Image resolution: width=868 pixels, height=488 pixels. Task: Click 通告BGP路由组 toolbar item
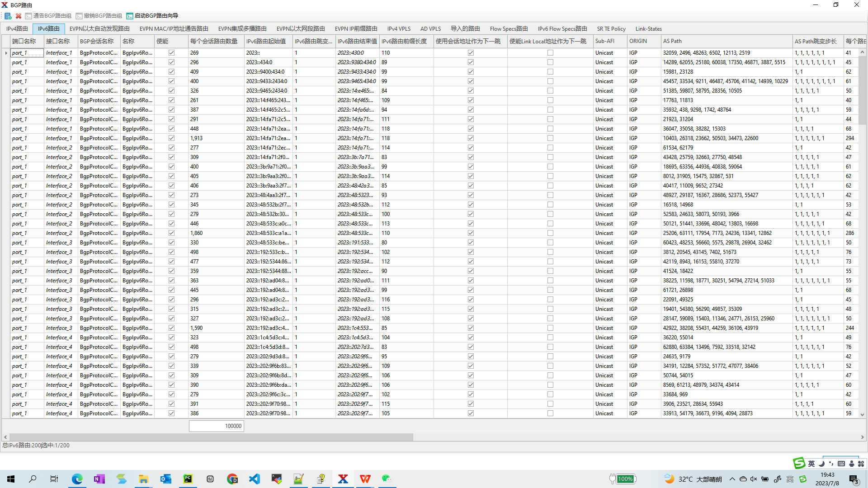point(48,16)
